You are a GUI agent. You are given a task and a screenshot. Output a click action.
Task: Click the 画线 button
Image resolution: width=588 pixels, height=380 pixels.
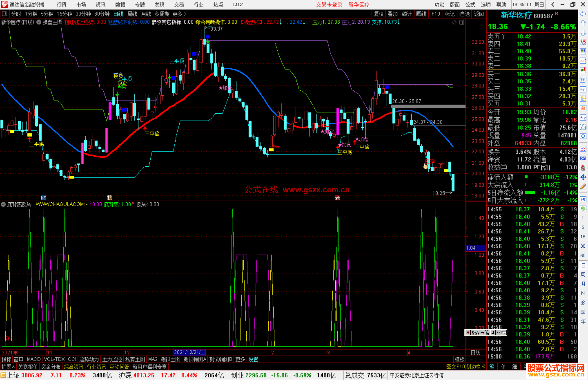[421, 14]
